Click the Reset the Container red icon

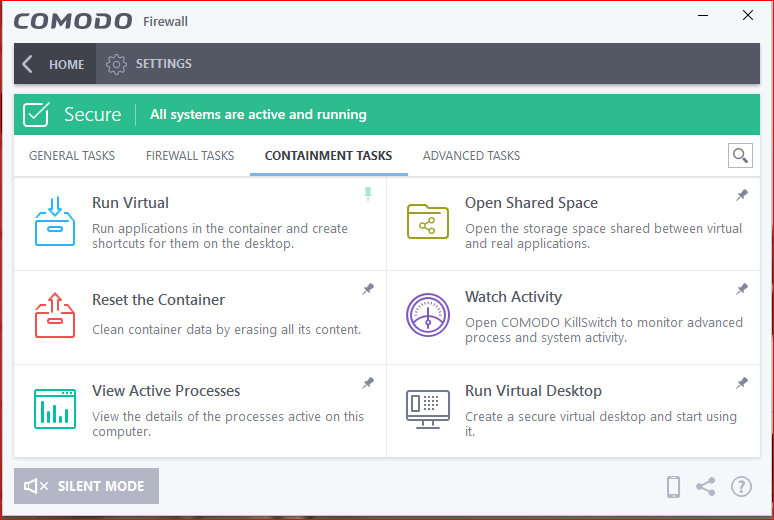(55, 315)
